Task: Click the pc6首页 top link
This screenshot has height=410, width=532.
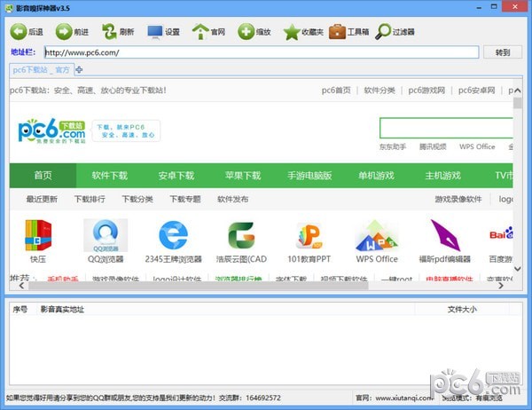Action: [x=336, y=90]
